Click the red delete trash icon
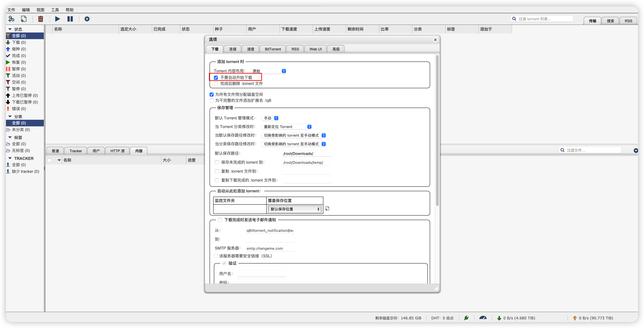The height and width of the screenshot is (328, 644). pyautogui.click(x=40, y=19)
